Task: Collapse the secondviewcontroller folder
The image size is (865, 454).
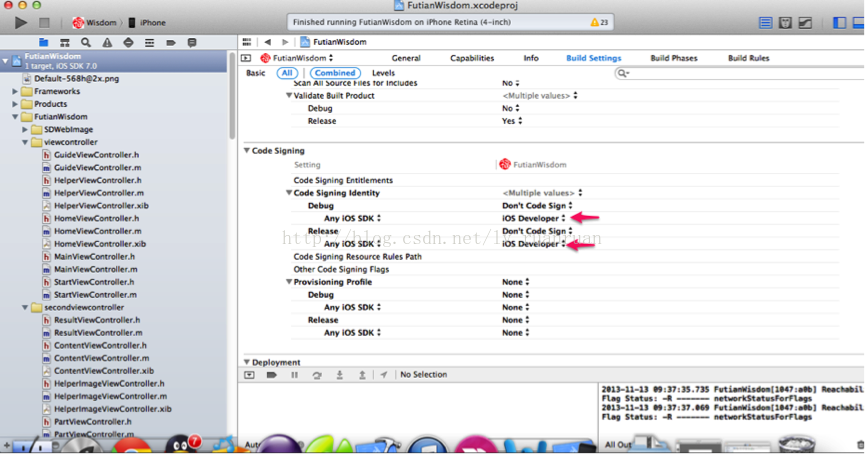Action: coord(25,308)
